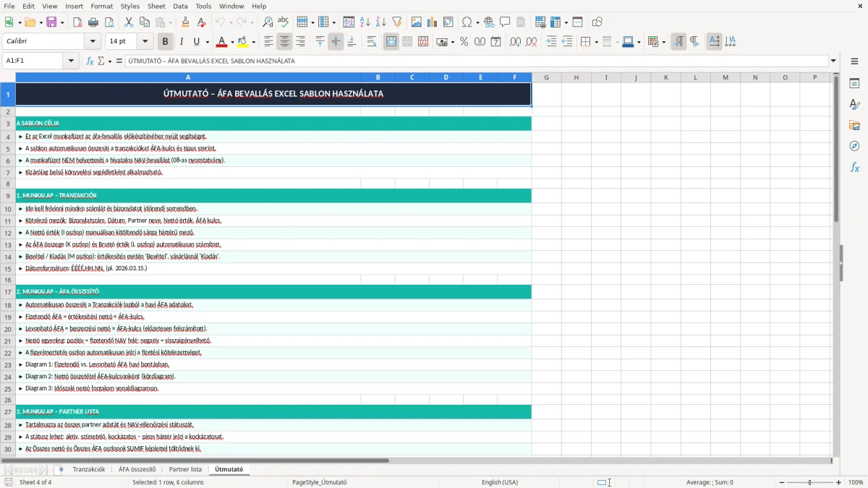The width and height of the screenshot is (868, 488).
Task: Click the Clear Direct Formatting icon
Action: tap(201, 22)
